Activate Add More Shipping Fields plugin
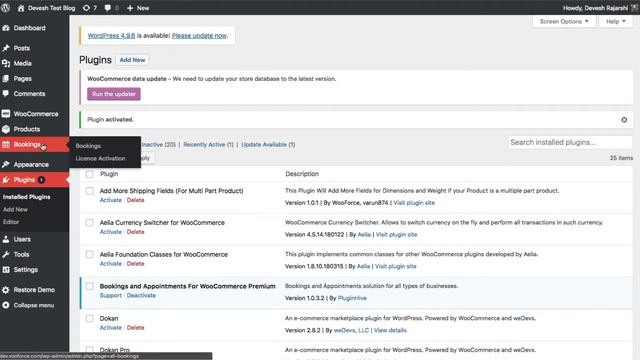Image resolution: width=640 pixels, height=360 pixels. click(111, 200)
